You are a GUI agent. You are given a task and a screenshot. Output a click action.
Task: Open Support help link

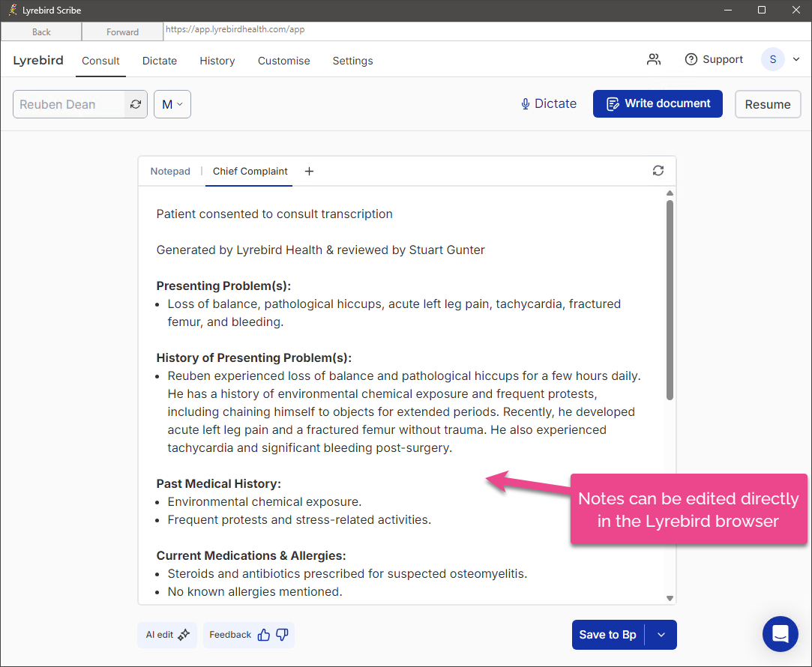714,59
